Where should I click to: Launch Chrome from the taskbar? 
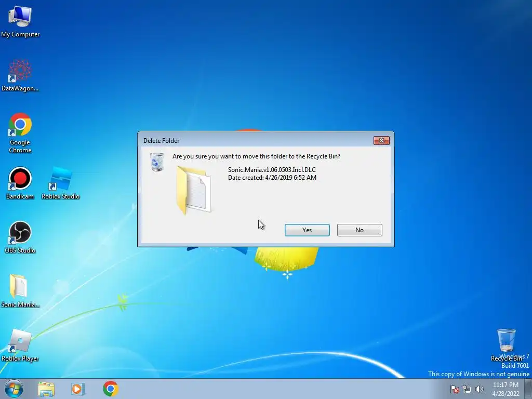tap(111, 389)
